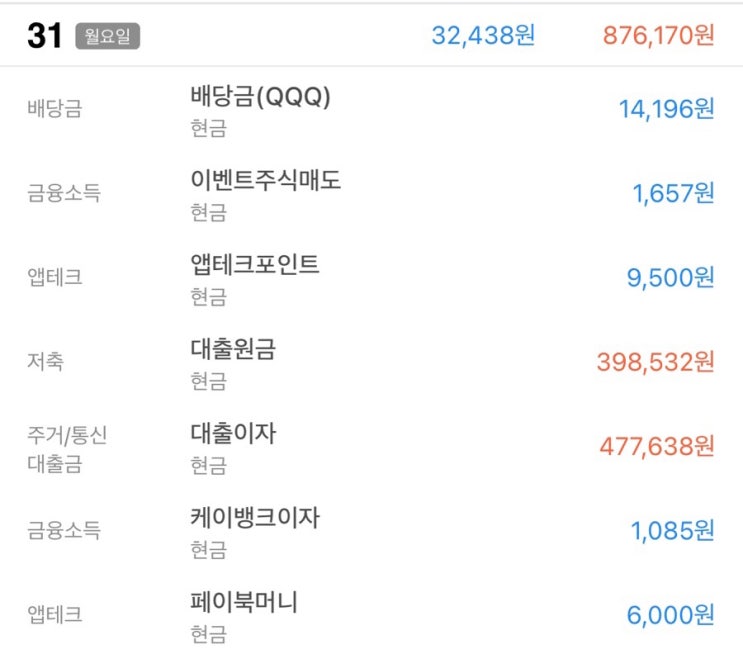The height and width of the screenshot is (654, 743).
Task: Click the 주거/통신 대출금 category label
Action: pos(67,449)
